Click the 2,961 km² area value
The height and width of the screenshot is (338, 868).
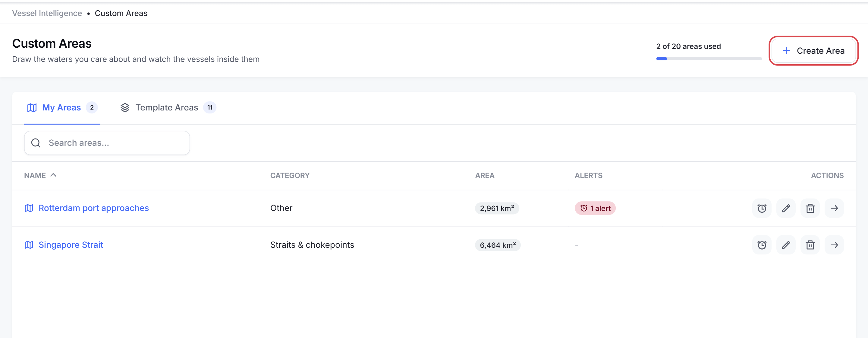497,209
